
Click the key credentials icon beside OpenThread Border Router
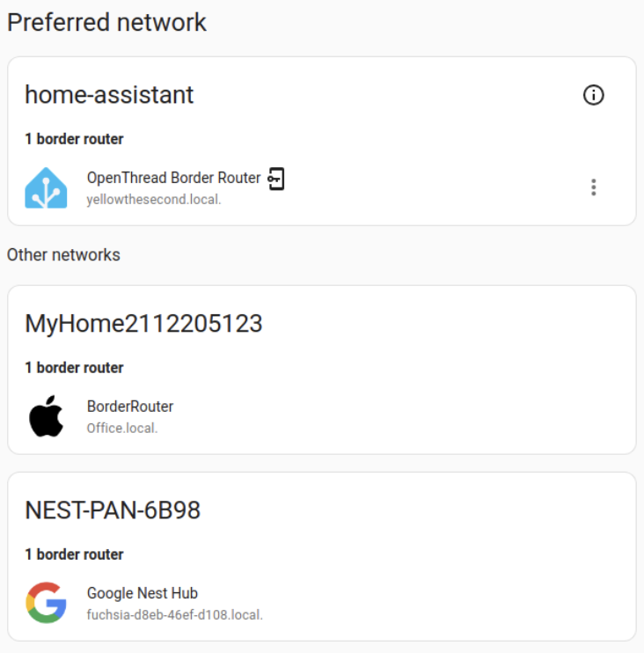[x=276, y=179]
